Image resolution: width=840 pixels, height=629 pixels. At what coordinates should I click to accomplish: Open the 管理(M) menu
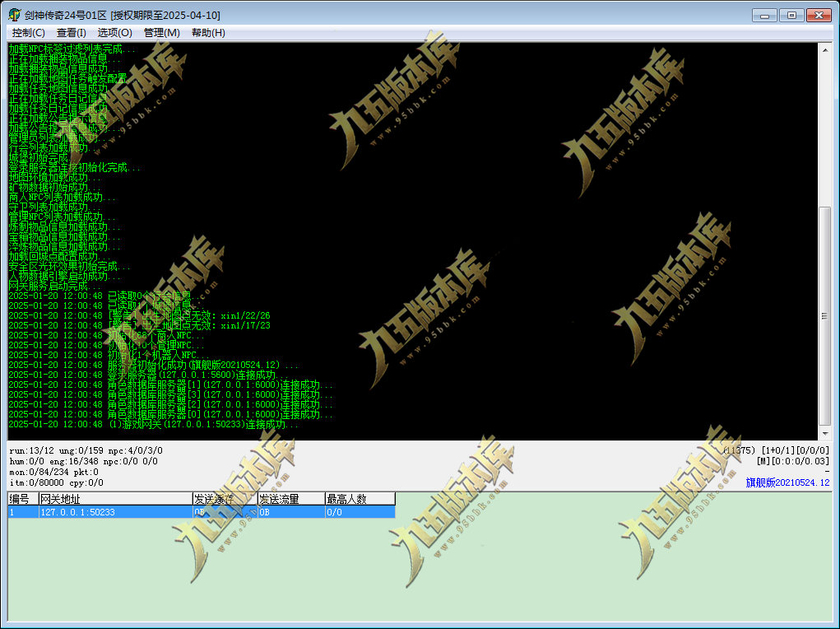162,33
